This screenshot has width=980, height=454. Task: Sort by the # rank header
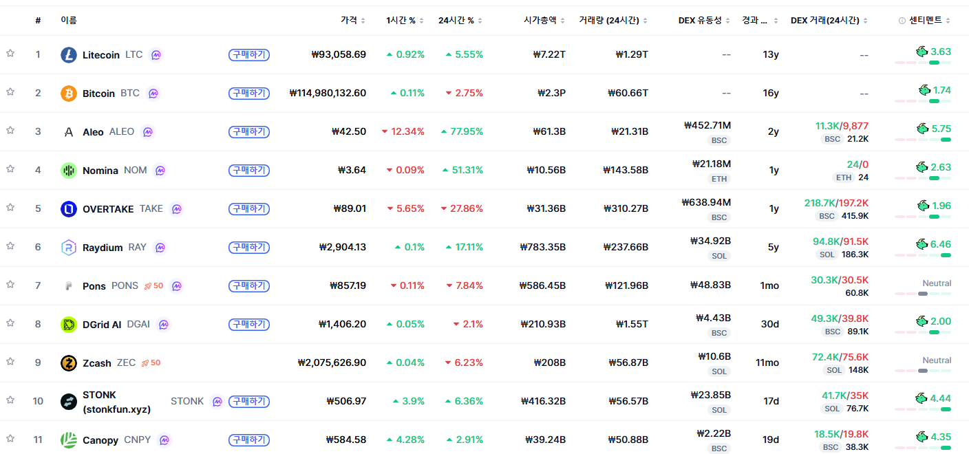coord(38,21)
